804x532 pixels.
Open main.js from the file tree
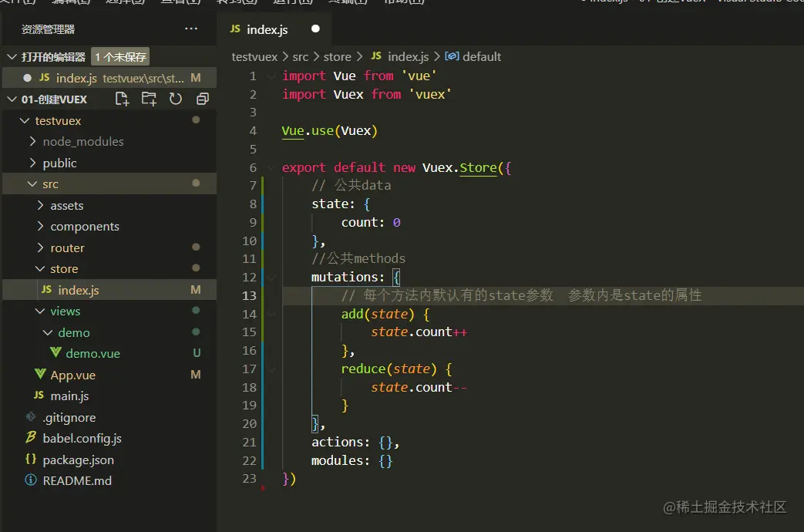point(109,396)
